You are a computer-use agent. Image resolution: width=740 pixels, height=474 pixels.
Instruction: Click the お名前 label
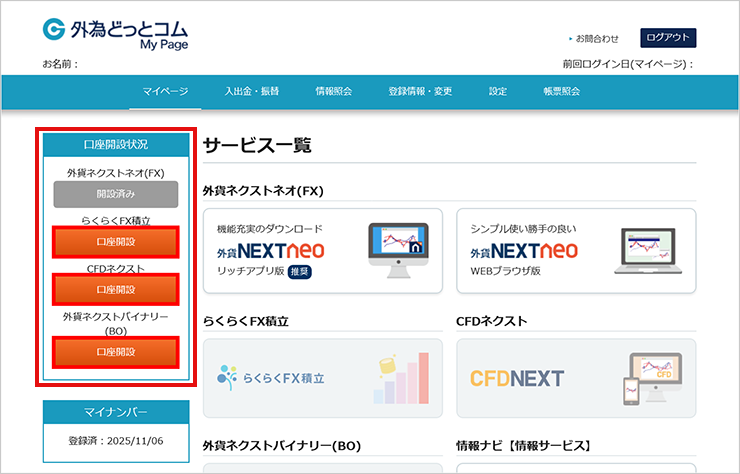[x=60, y=64]
